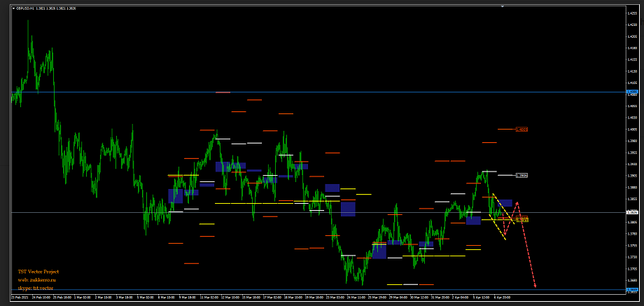
Task: Click the orange 1.3812 price label tag
Action: [x=521, y=220]
